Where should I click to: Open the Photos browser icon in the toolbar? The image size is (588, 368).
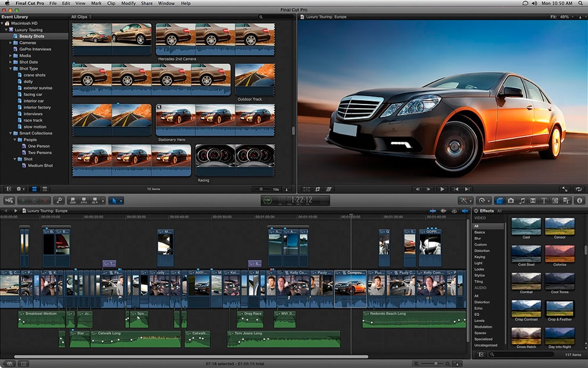(511, 200)
